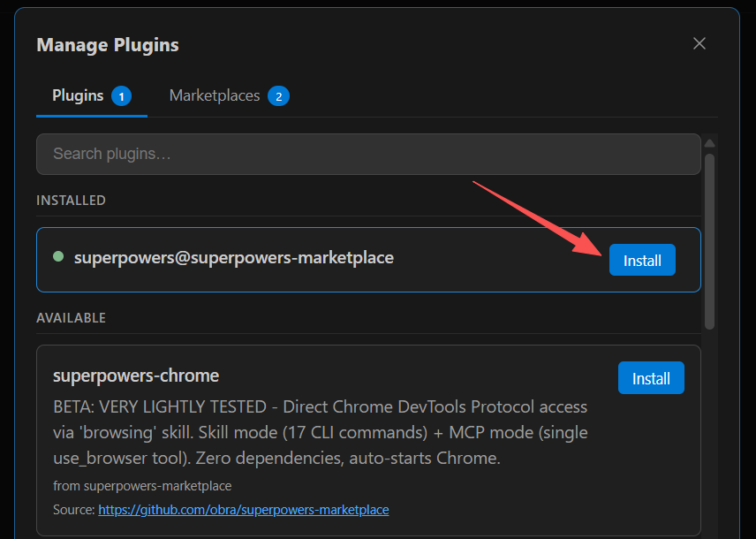The width and height of the screenshot is (756, 539).
Task: Install the superpowers-chrome plugin
Action: pos(651,377)
